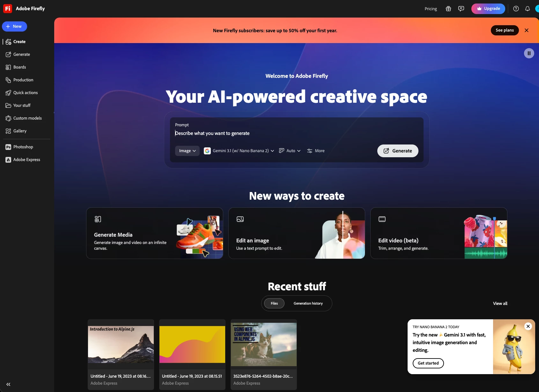Open Using Web Components in Alpine.js thumbnail
Screen dimensions: 539x392
coord(264,344)
